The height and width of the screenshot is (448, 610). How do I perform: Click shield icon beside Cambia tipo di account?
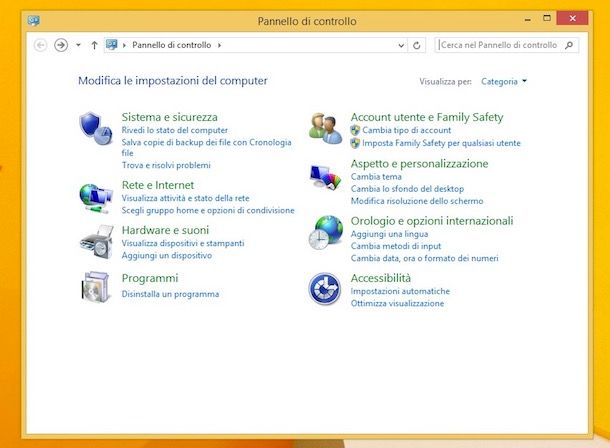pyautogui.click(x=355, y=130)
